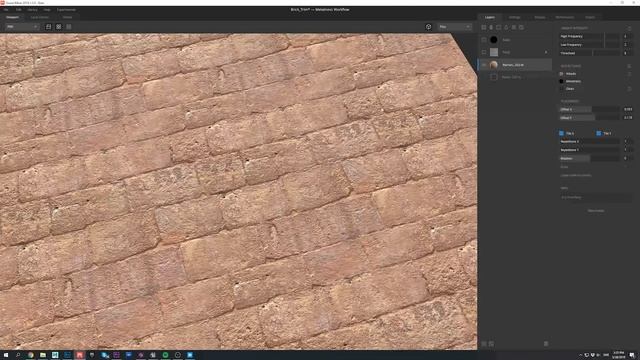Click the fourth icon in Layers toolbar

(506, 27)
